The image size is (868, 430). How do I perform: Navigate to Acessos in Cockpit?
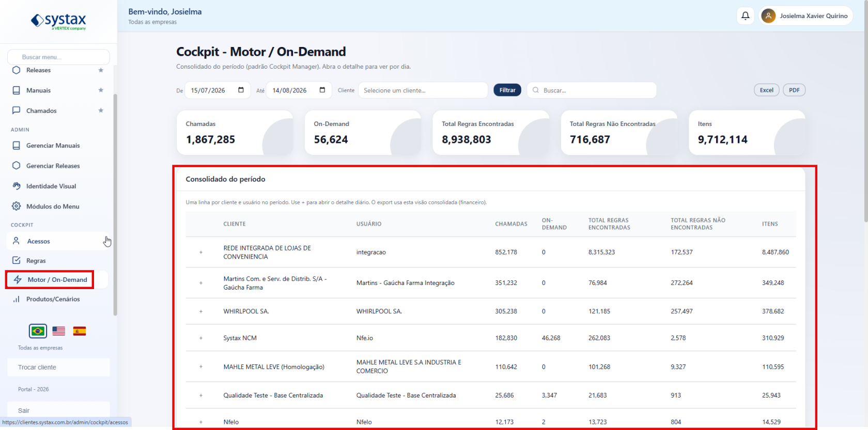coord(58,241)
